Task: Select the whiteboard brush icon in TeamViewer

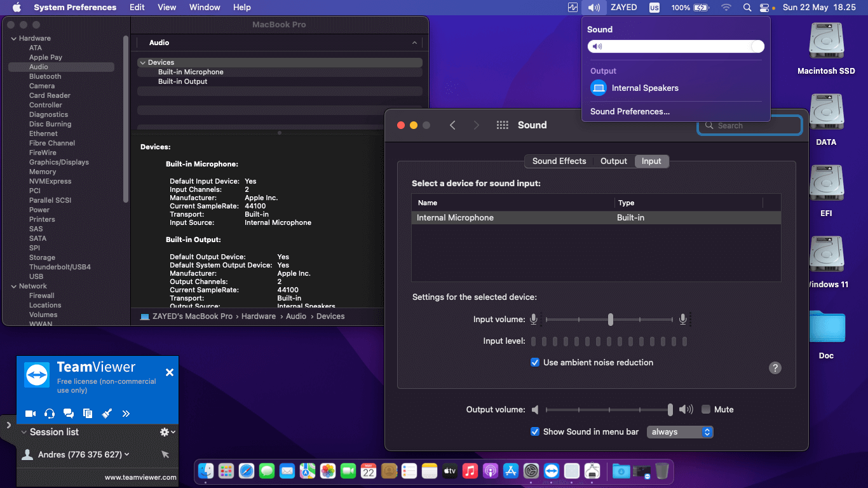Action: 107,414
